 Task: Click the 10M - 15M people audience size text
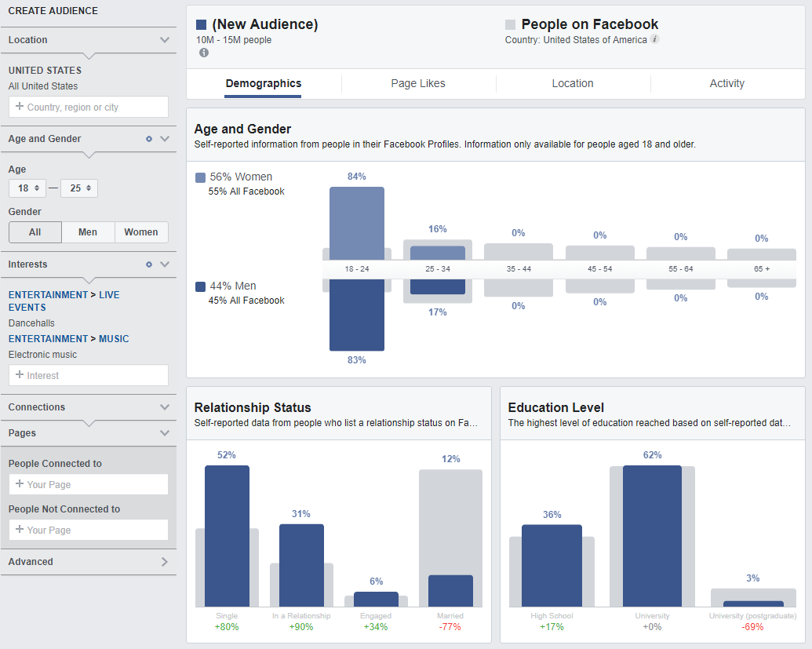tap(234, 40)
